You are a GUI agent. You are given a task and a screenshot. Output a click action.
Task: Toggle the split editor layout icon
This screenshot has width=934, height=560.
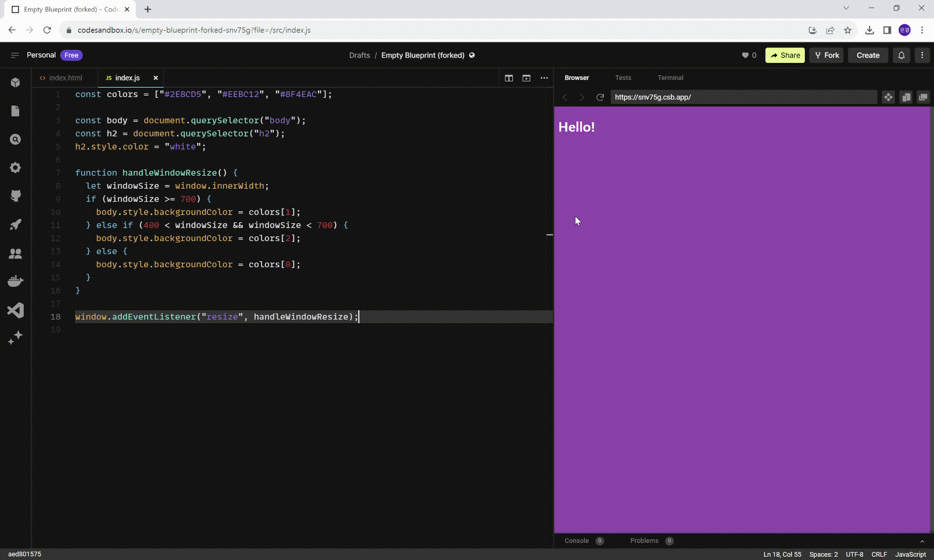tap(509, 78)
